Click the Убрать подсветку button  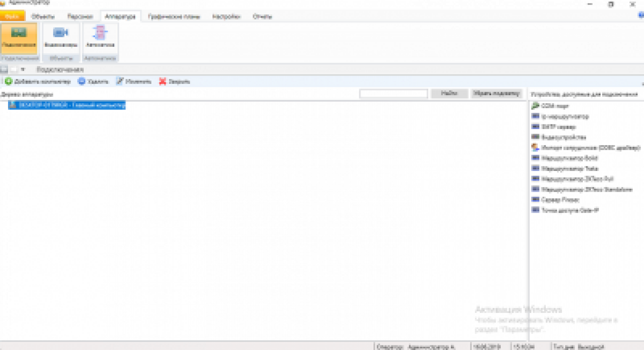pos(496,93)
